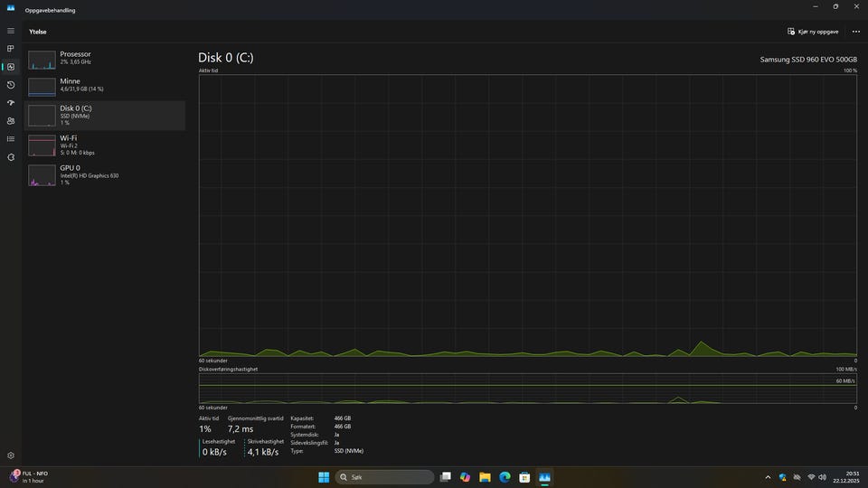The image size is (868, 488).
Task: Open the App history icon in sidebar
Action: point(11,85)
